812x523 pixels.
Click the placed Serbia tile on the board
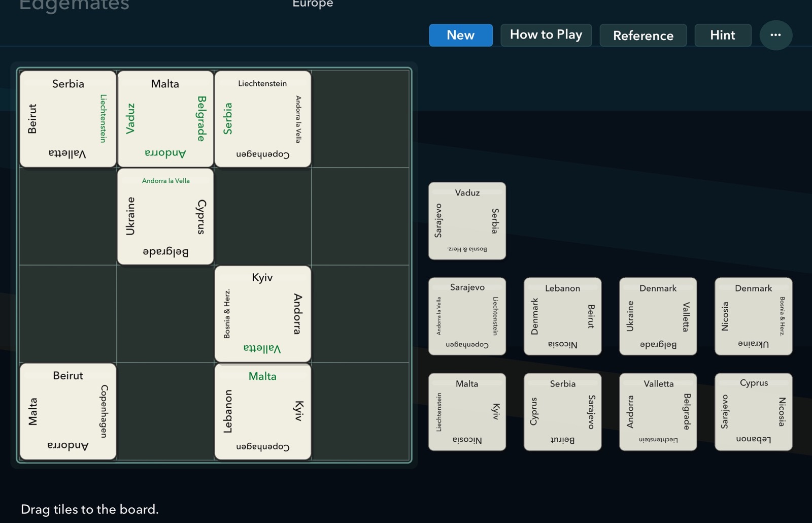67,118
